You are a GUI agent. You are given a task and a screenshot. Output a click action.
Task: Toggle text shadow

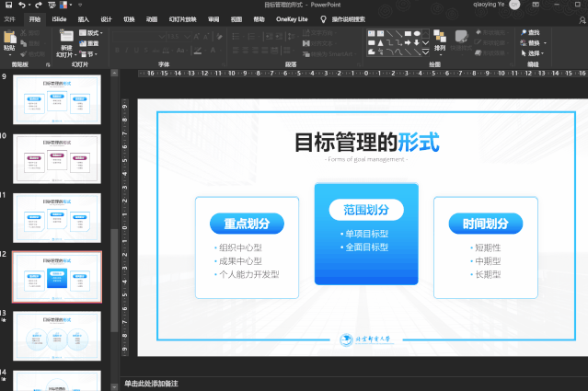tap(146, 51)
